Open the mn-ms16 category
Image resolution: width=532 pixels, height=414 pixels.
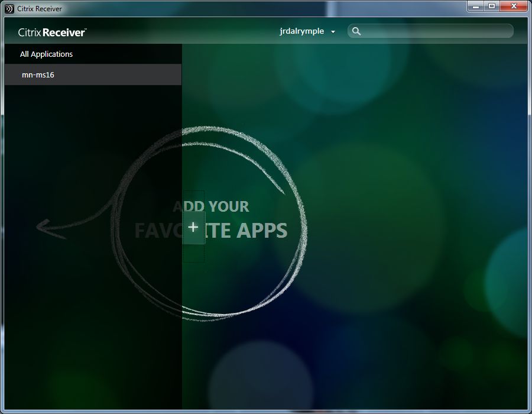point(38,75)
